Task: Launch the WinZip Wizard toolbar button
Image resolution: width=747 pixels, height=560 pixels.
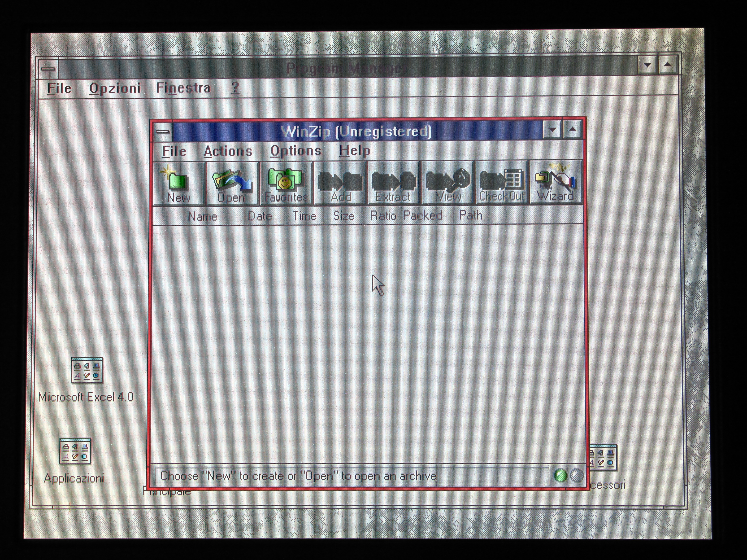Action: 555,183
